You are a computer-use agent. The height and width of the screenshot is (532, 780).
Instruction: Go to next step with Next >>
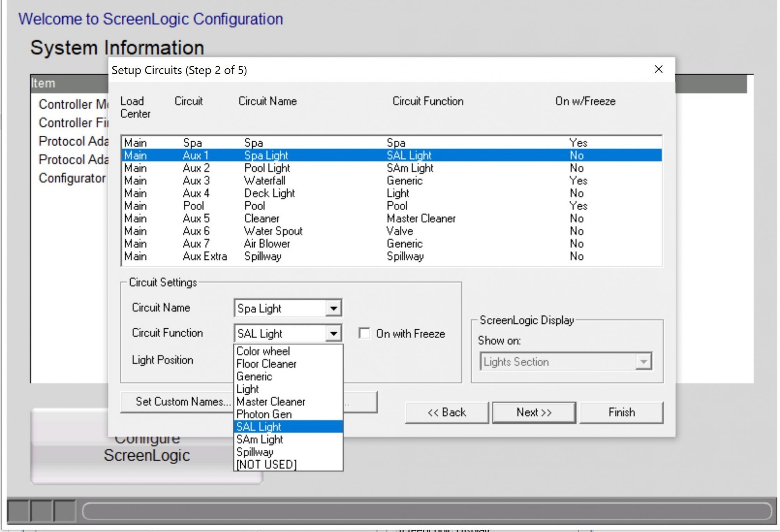point(534,413)
